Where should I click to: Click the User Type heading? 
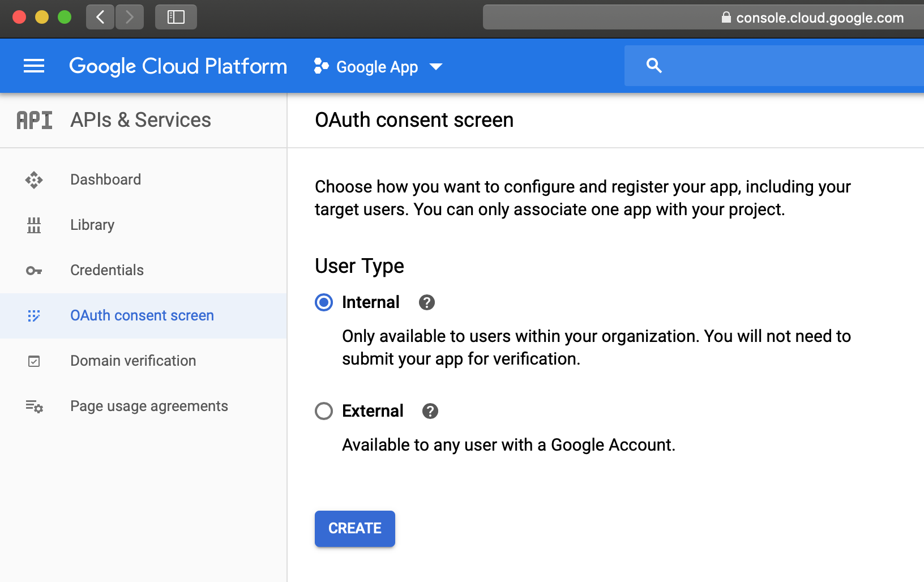[x=360, y=266]
